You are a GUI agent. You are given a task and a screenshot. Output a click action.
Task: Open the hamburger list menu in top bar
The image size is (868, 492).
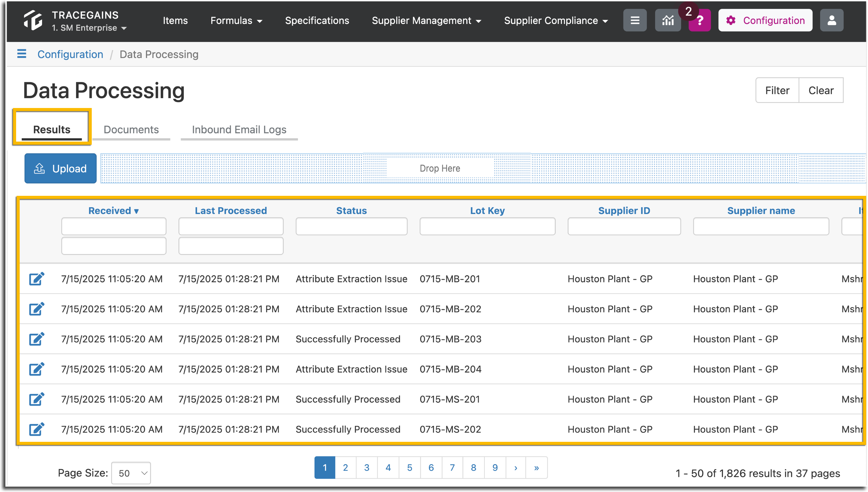coord(635,20)
